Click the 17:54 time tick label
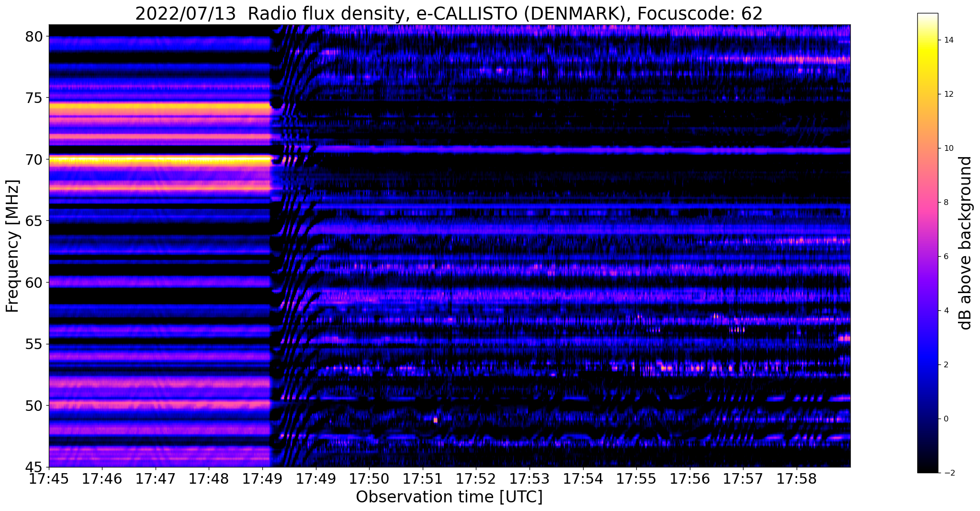980x511 pixels. coord(583,478)
